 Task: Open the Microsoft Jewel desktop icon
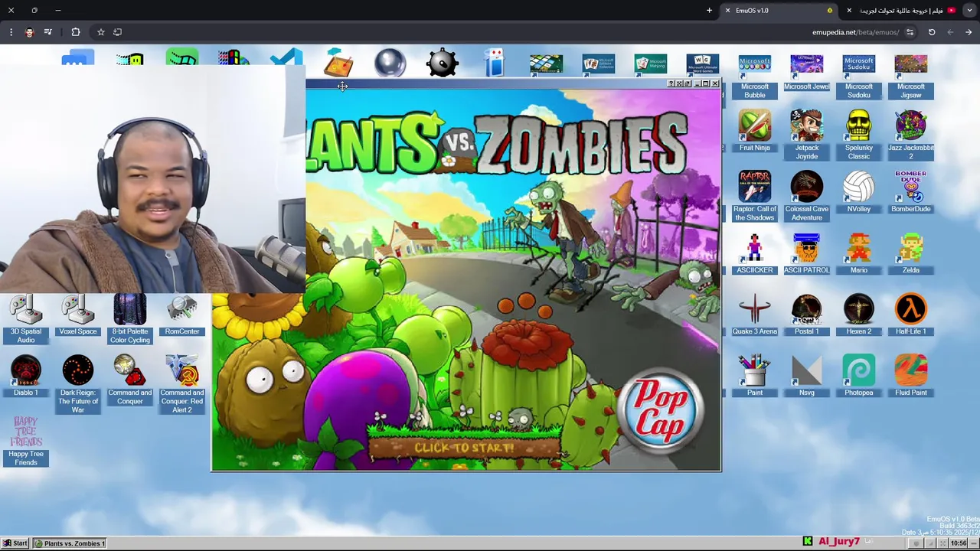806,73
